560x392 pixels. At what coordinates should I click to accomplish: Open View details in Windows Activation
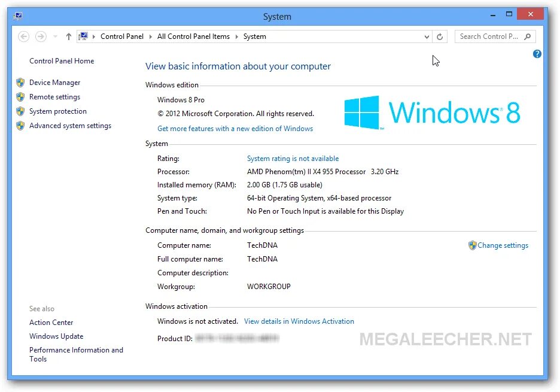[299, 321]
